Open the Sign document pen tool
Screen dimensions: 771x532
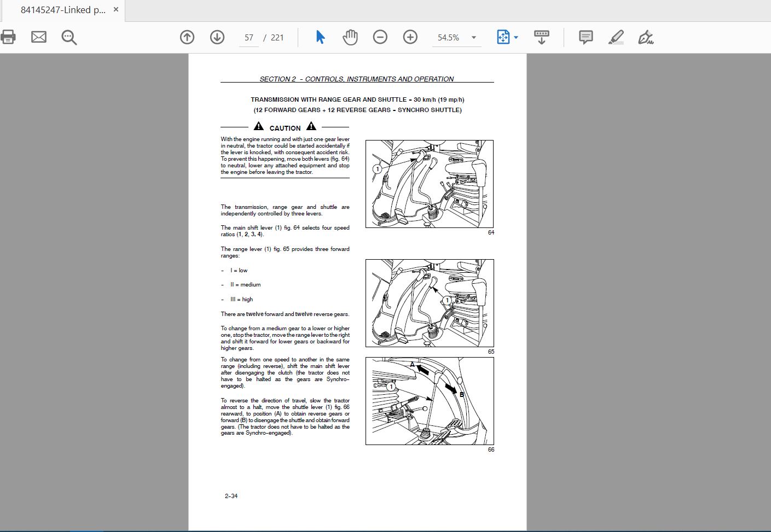[x=646, y=37]
